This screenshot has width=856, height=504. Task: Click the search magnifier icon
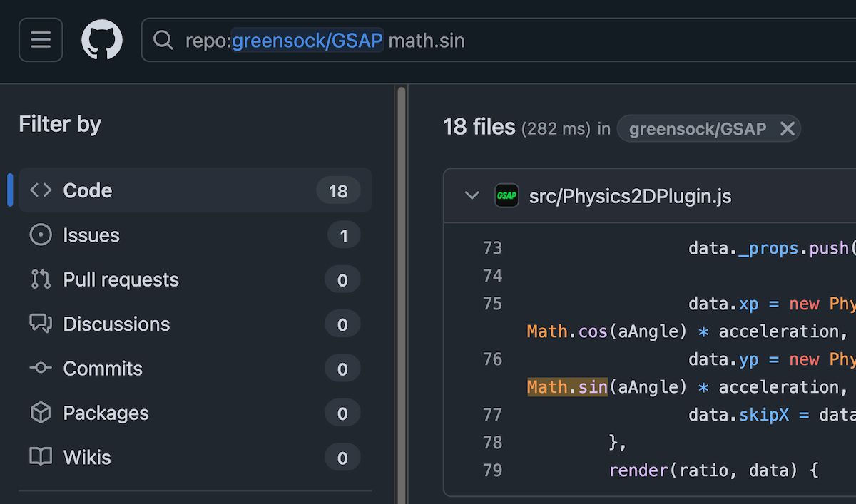click(163, 41)
